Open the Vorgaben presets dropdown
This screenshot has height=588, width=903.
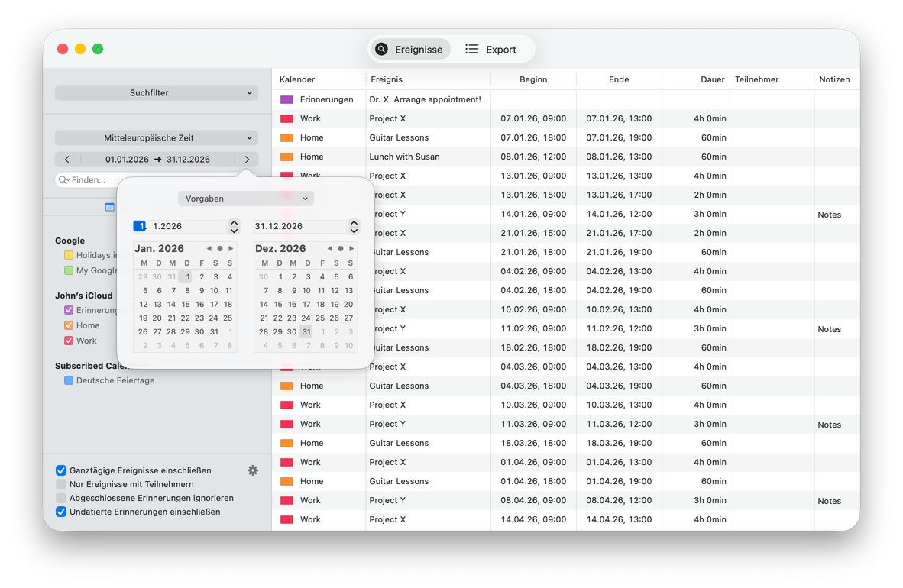[x=245, y=199]
